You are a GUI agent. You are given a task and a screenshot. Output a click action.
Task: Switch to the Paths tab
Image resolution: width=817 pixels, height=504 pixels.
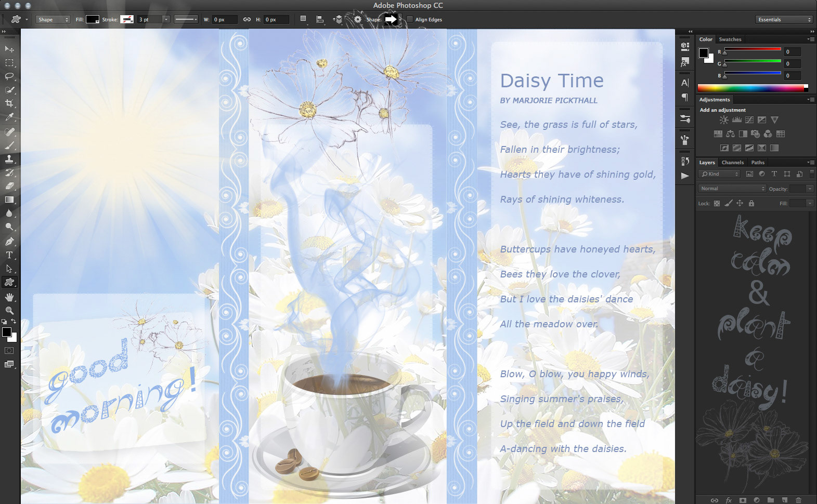[x=758, y=163]
